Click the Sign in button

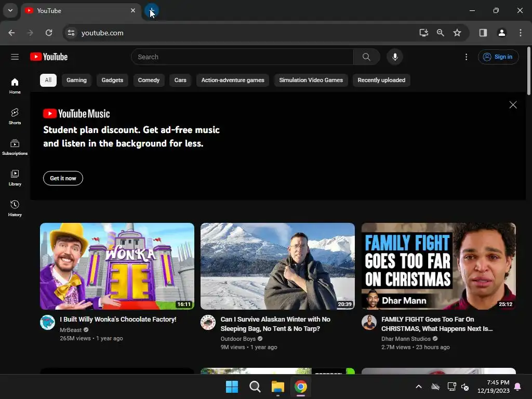click(498, 57)
